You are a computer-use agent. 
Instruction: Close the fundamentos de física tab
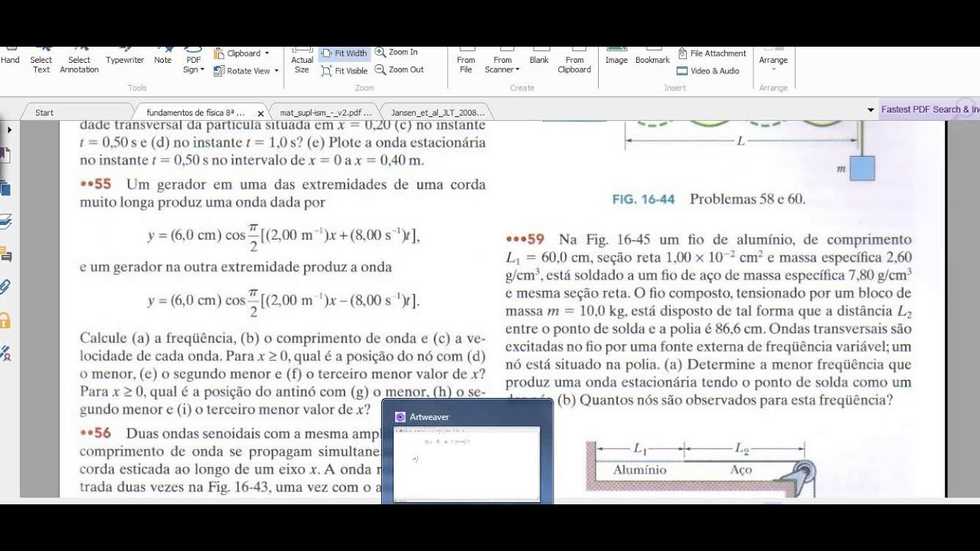tap(260, 113)
